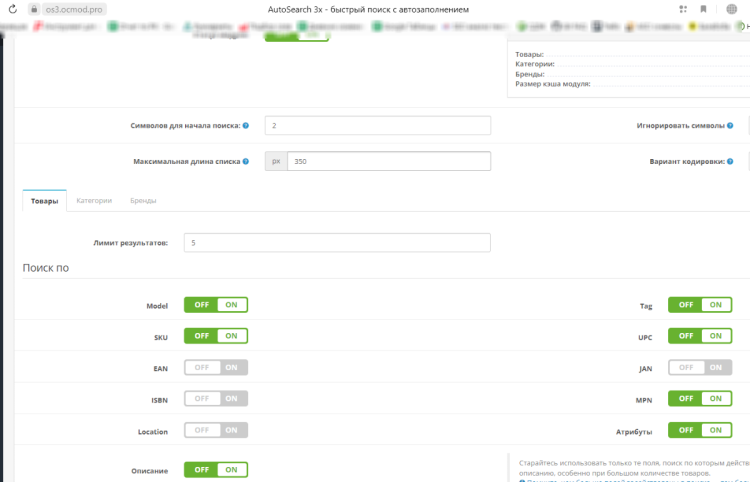Image resolution: width=750 pixels, height=482 pixels.
Task: Click the Лимит результатов input field
Action: pyautogui.click(x=337, y=243)
